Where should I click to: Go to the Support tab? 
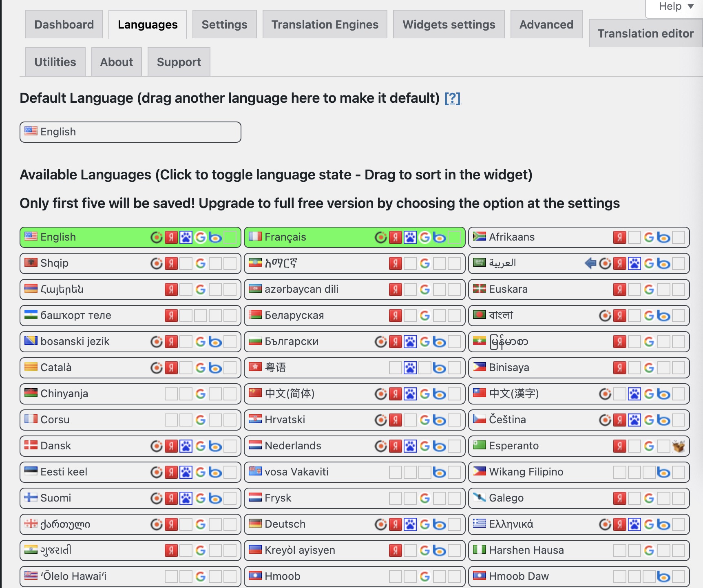point(179,62)
